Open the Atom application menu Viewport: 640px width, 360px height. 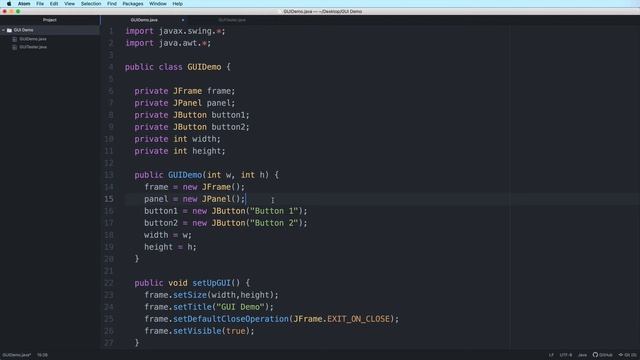pyautogui.click(x=24, y=4)
